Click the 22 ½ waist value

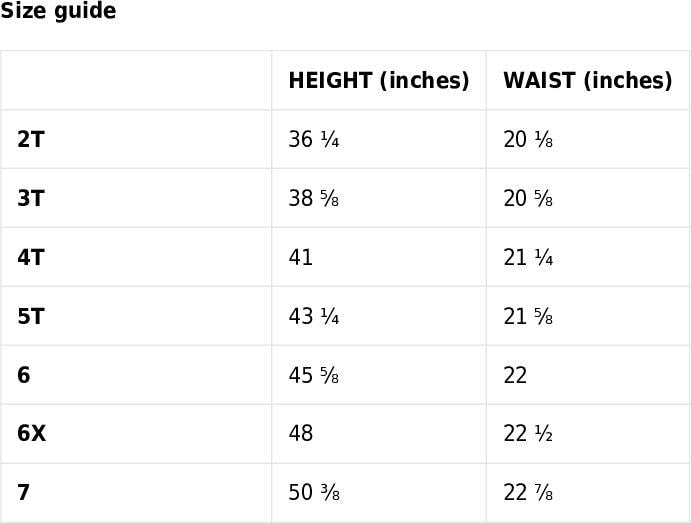tap(528, 434)
